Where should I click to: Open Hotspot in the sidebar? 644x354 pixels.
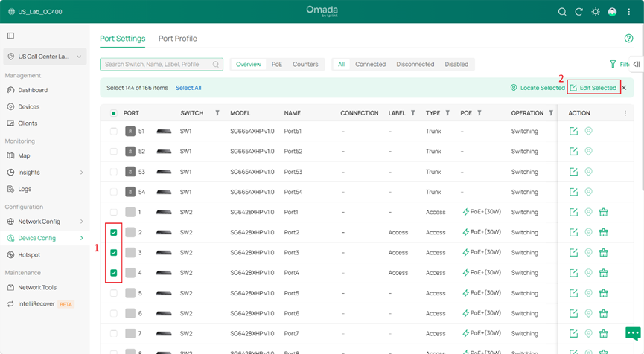[x=29, y=255]
